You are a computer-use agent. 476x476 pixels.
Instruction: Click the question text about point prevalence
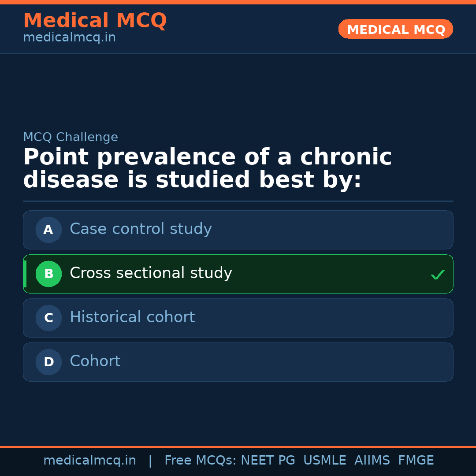(x=207, y=167)
